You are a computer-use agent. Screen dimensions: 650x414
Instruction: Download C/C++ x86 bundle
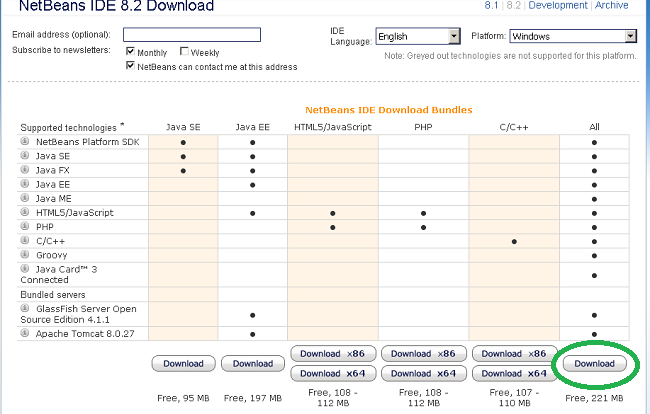[x=514, y=353]
